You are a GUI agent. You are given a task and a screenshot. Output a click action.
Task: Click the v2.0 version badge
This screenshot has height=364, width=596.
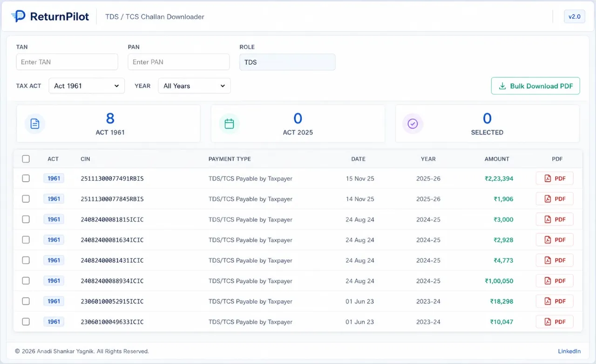point(575,16)
